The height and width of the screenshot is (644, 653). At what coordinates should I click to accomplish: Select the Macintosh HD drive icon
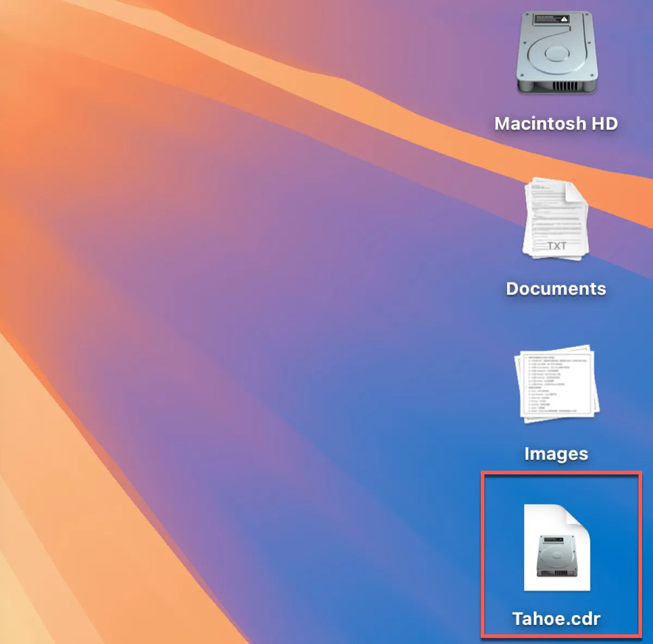(x=556, y=53)
